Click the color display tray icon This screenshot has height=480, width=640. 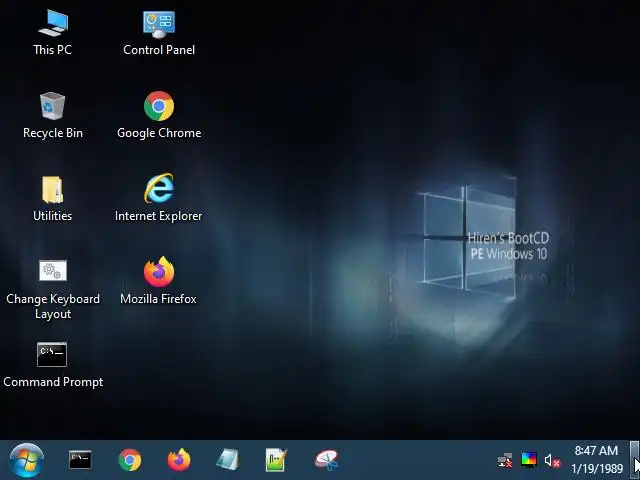pyautogui.click(x=529, y=459)
